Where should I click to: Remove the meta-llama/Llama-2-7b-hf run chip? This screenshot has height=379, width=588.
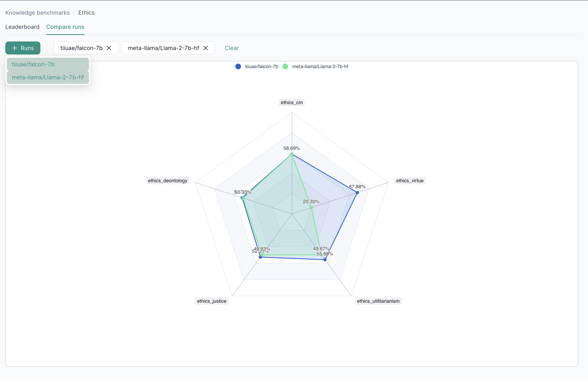click(x=206, y=48)
